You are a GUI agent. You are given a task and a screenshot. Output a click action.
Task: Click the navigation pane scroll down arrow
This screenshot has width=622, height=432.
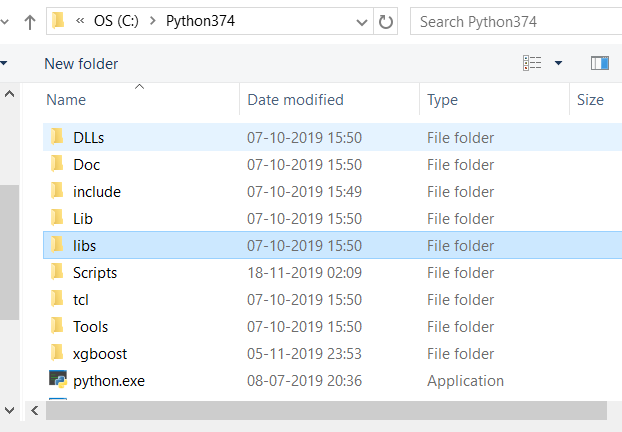point(10,410)
